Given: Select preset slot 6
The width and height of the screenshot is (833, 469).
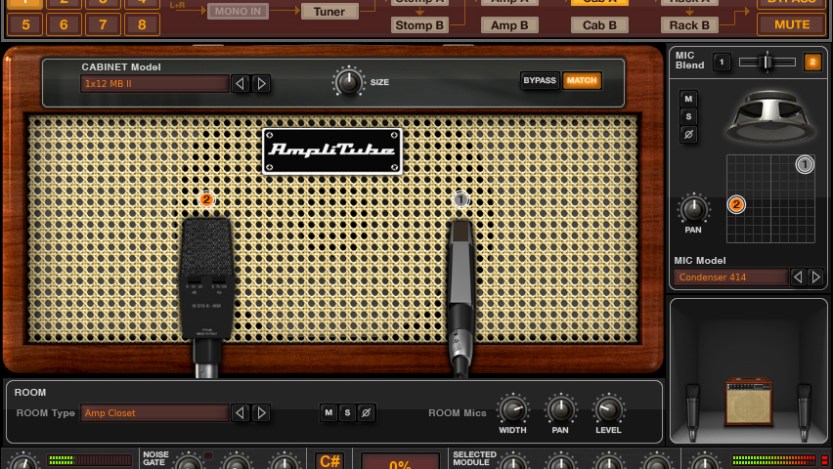Looking at the screenshot, I should pyautogui.click(x=64, y=25).
